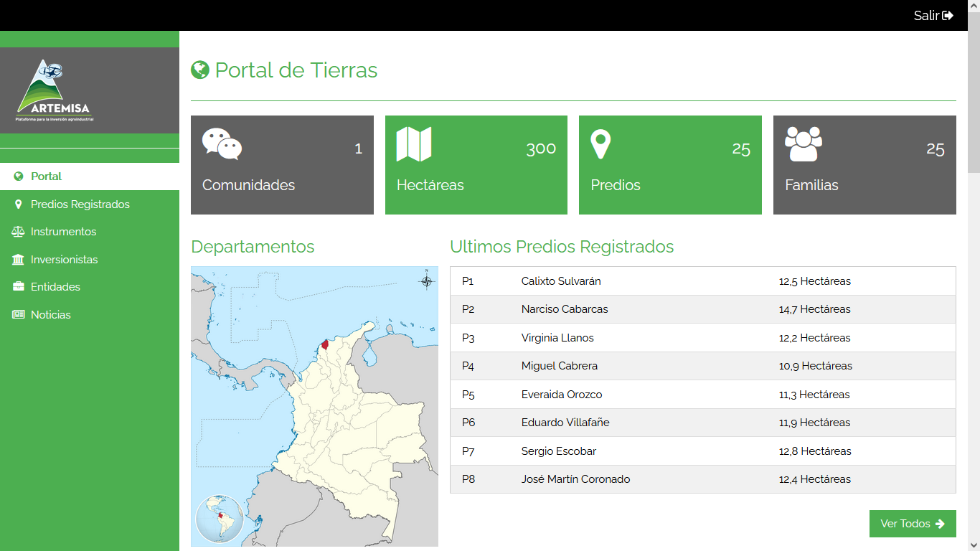This screenshot has height=551, width=980.
Task: Click the 10,9 Hectáreas cell
Action: pos(816,366)
